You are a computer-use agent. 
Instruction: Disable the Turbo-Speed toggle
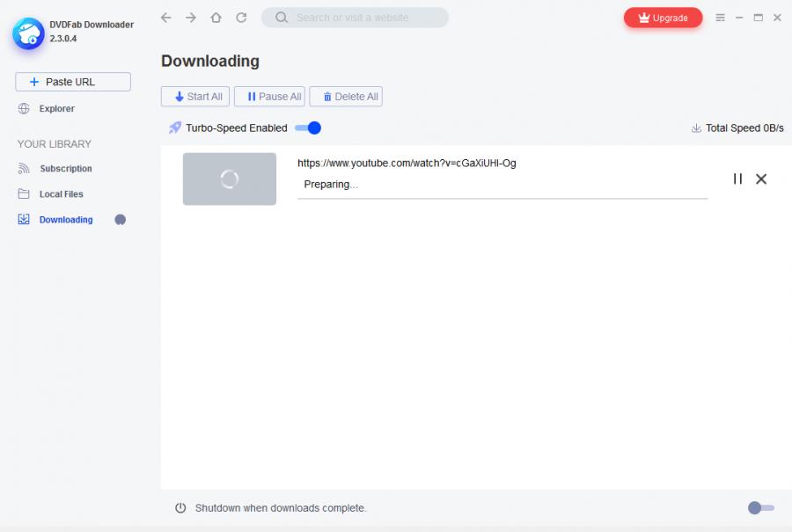[308, 128]
